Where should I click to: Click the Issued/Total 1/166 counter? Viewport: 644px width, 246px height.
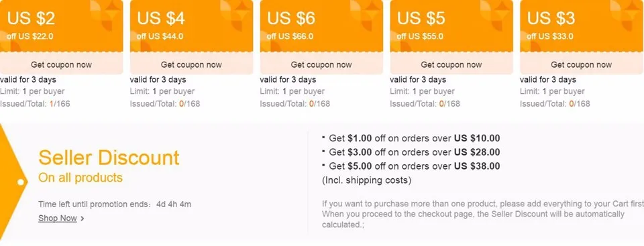35,103
